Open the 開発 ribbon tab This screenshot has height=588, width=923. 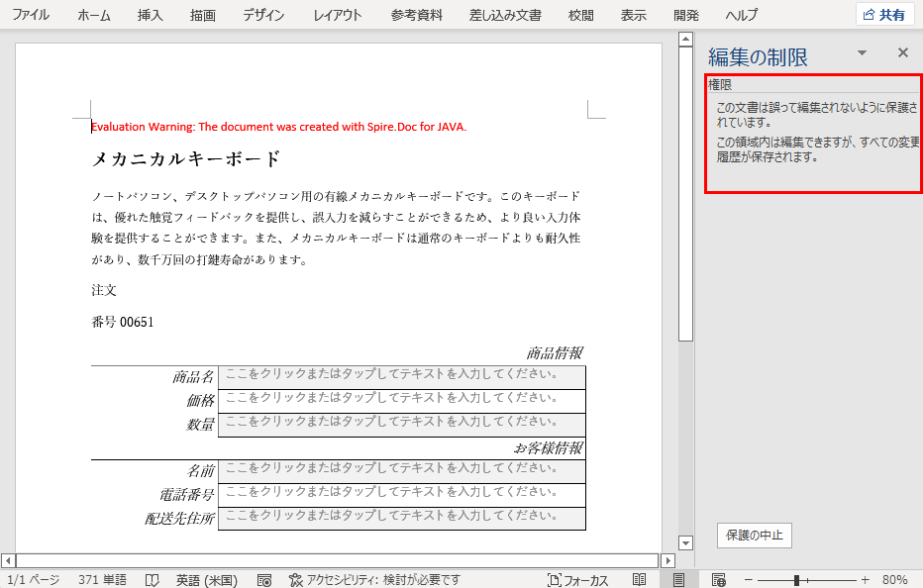684,15
